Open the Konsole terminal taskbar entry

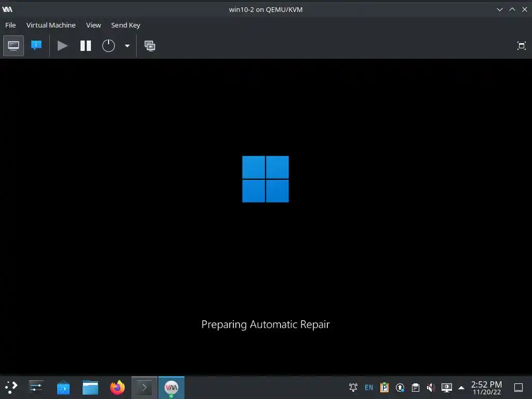144,388
